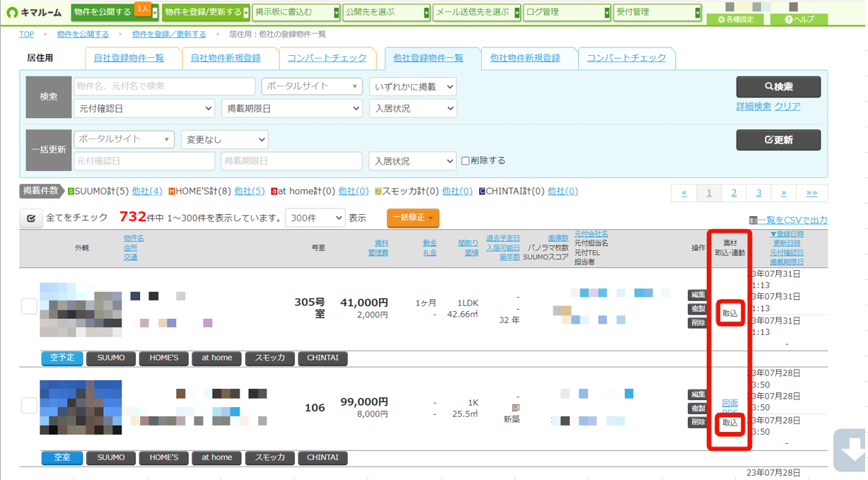Open the 一括修正 orange dropdown button
The width and height of the screenshot is (868, 480).
pyautogui.click(x=413, y=218)
